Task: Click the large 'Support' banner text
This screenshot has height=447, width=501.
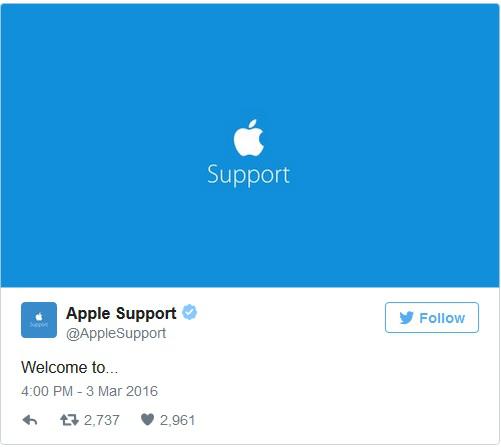Action: 248,175
